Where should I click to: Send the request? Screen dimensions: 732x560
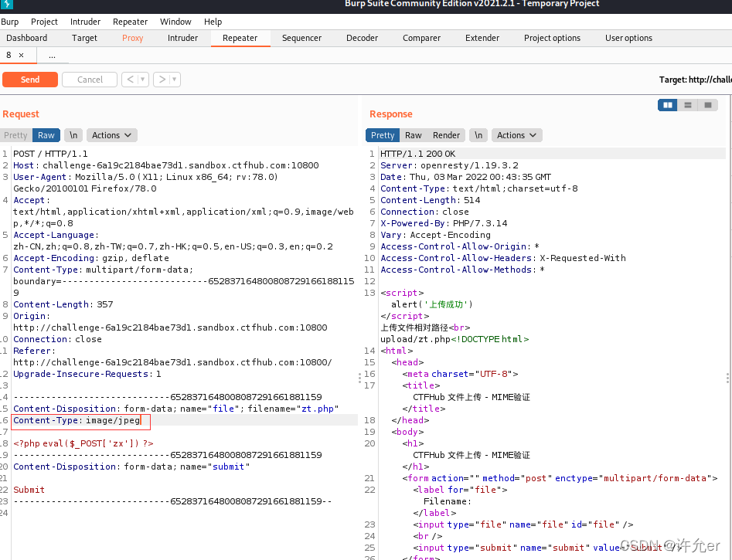pos(30,80)
